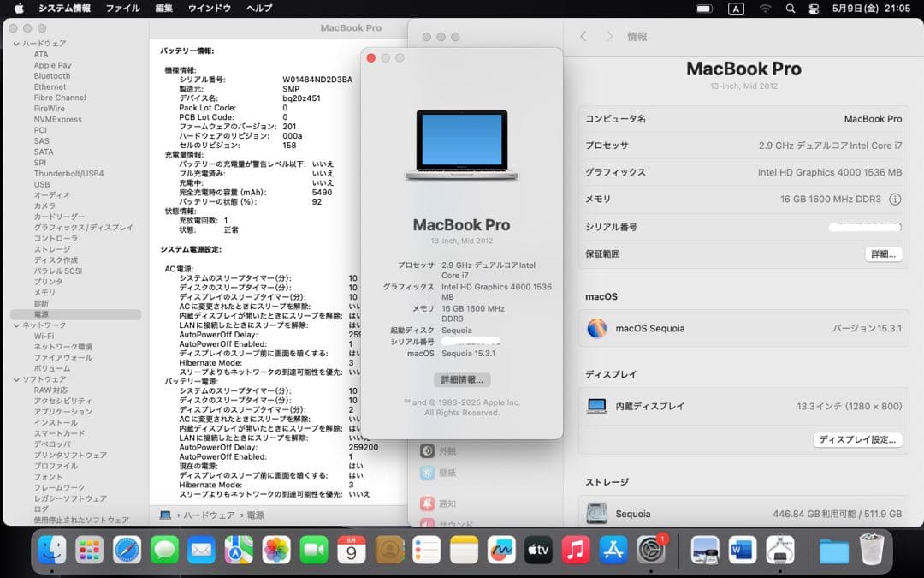Image resolution: width=924 pixels, height=578 pixels.
Task: Click the macOS Sequoia icon in settings
Action: pos(596,329)
